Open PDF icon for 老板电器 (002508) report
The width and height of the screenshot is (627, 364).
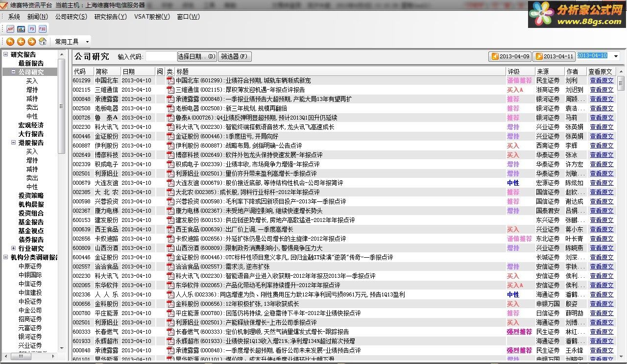pos(171,108)
